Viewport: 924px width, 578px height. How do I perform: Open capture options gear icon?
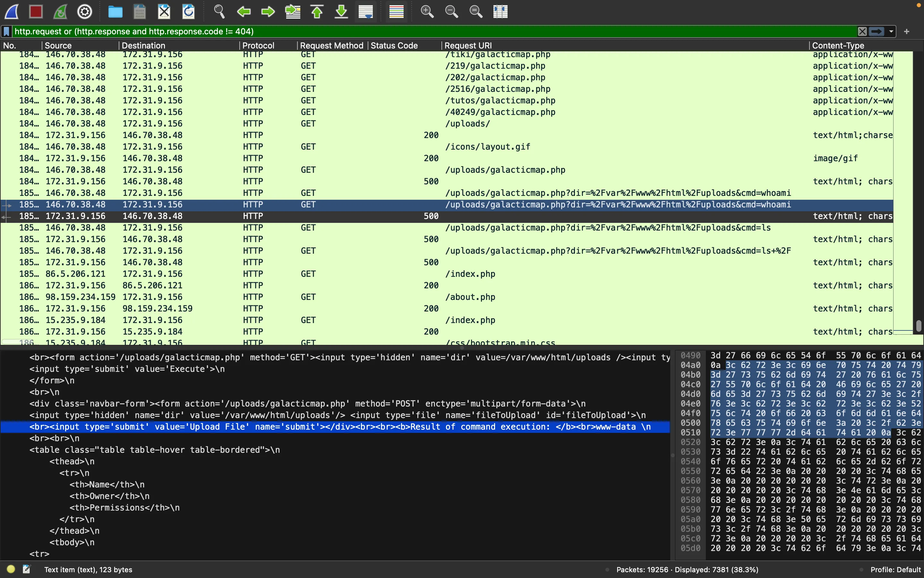[x=85, y=12]
